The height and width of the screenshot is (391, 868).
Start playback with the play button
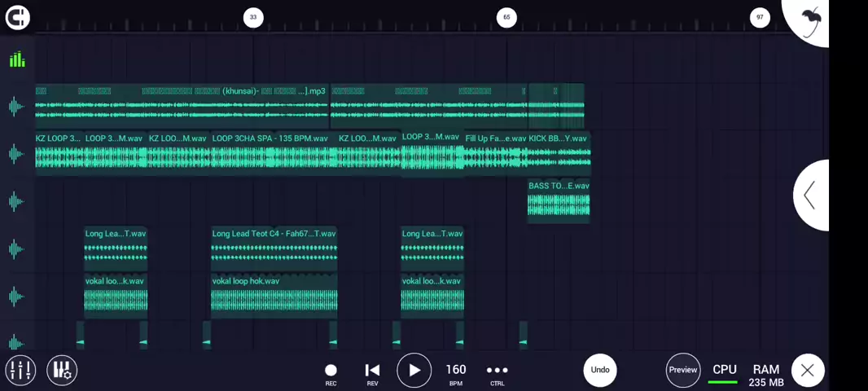pyautogui.click(x=414, y=370)
